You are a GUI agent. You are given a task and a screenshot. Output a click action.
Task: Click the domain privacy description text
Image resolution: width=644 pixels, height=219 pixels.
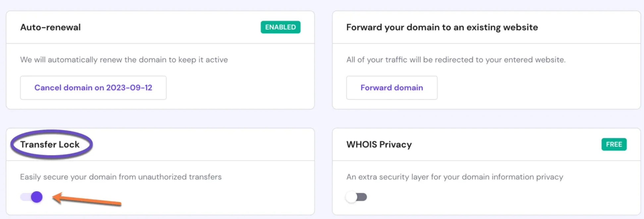click(x=455, y=177)
